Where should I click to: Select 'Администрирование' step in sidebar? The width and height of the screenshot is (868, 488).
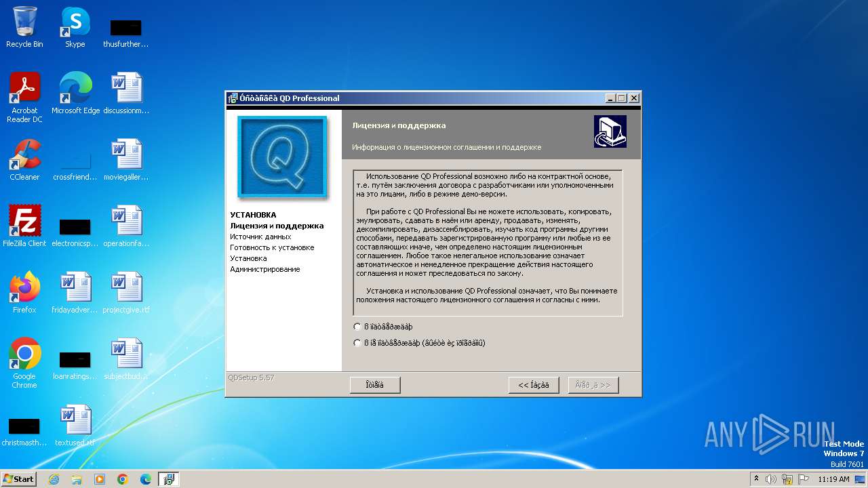(x=264, y=269)
